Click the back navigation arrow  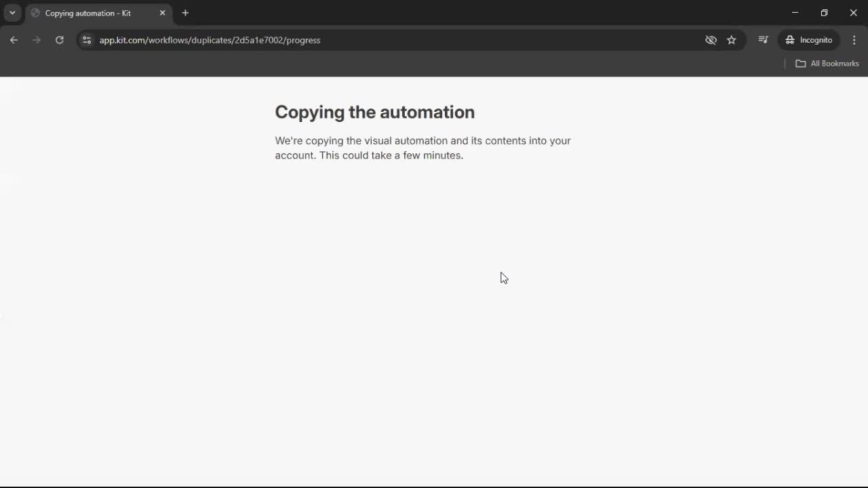pos(14,40)
